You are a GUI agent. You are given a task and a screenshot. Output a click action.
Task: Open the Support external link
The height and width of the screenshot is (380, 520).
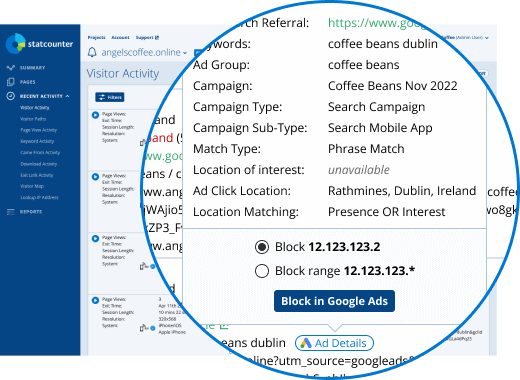(x=147, y=37)
